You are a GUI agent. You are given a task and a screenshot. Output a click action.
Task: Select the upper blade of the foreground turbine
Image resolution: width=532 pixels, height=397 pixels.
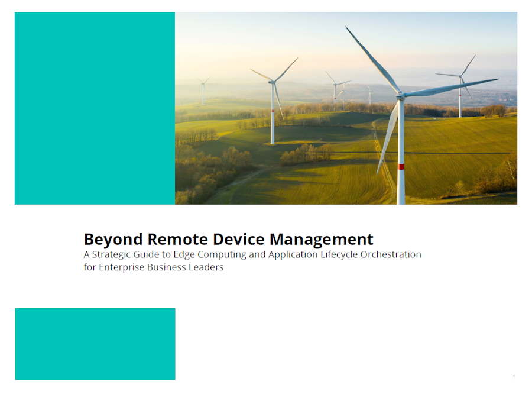[372, 59]
